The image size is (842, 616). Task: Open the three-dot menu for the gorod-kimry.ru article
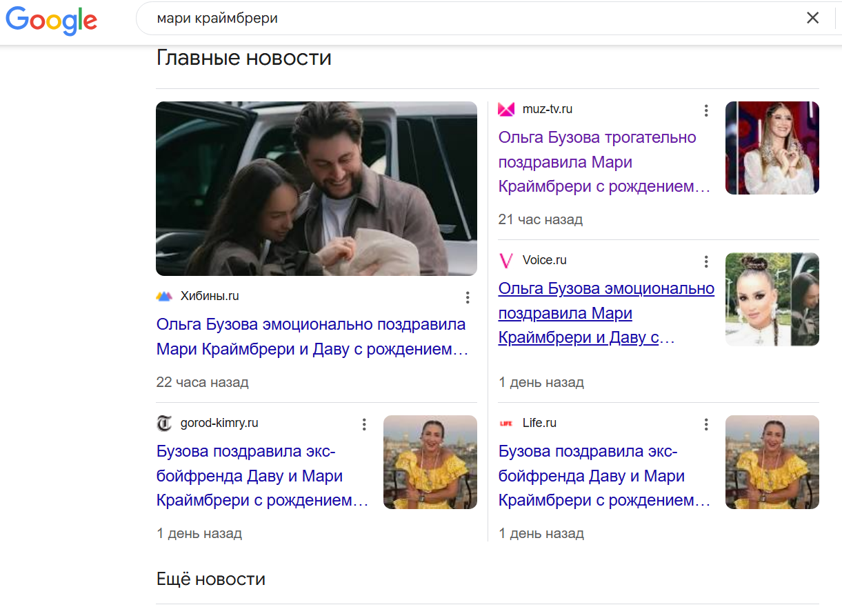pyautogui.click(x=364, y=424)
